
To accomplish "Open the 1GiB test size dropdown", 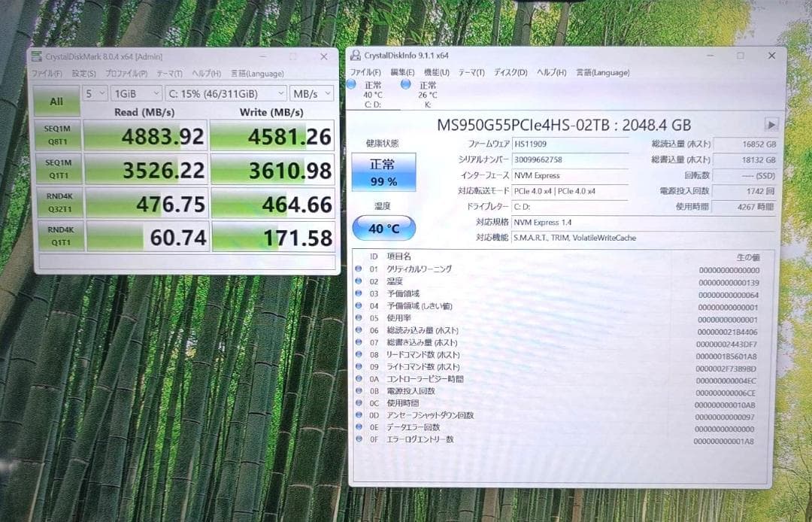I will [135, 93].
